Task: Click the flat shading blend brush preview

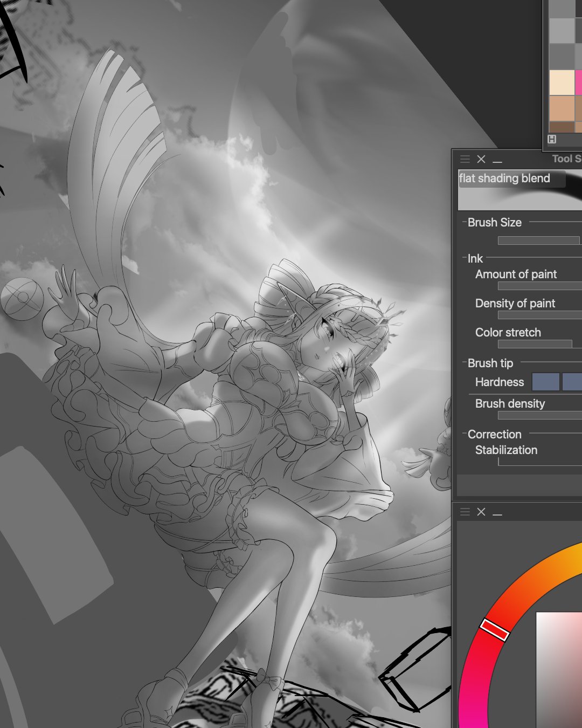Action: click(520, 190)
